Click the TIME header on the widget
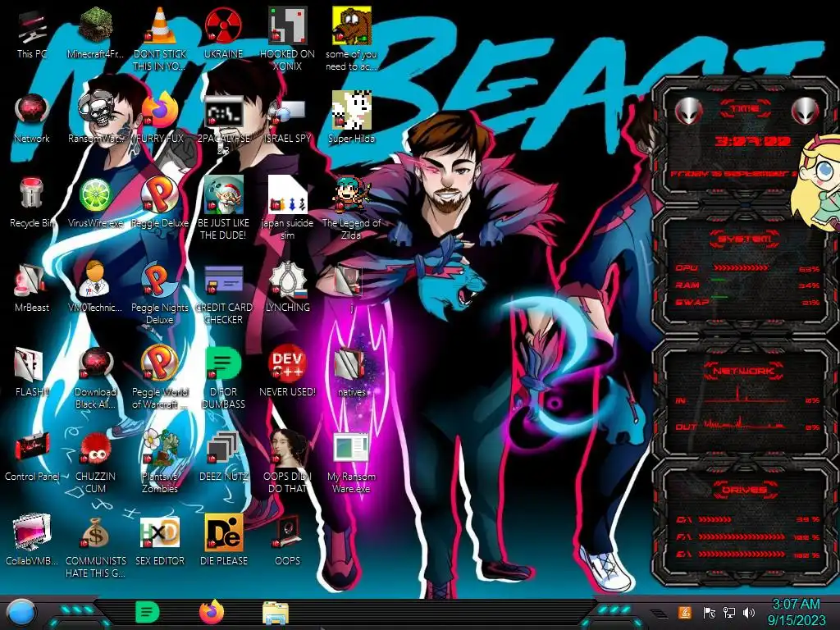The height and width of the screenshot is (630, 840). coord(745,109)
